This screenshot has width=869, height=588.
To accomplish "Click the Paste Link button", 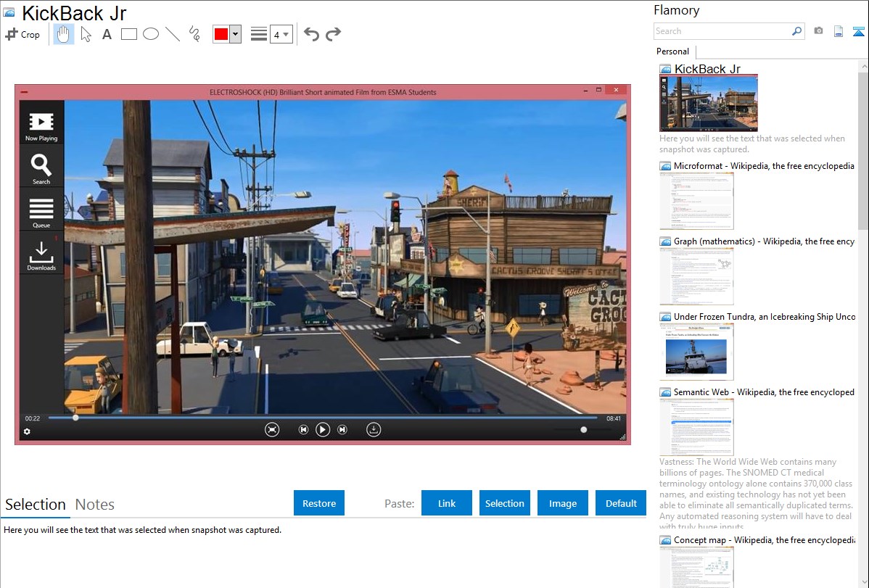I will (x=447, y=503).
